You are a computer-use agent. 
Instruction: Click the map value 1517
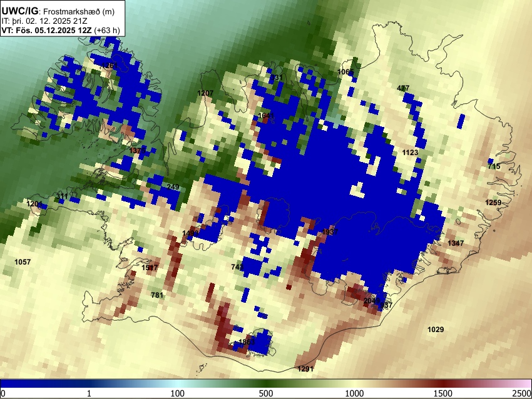point(150,268)
